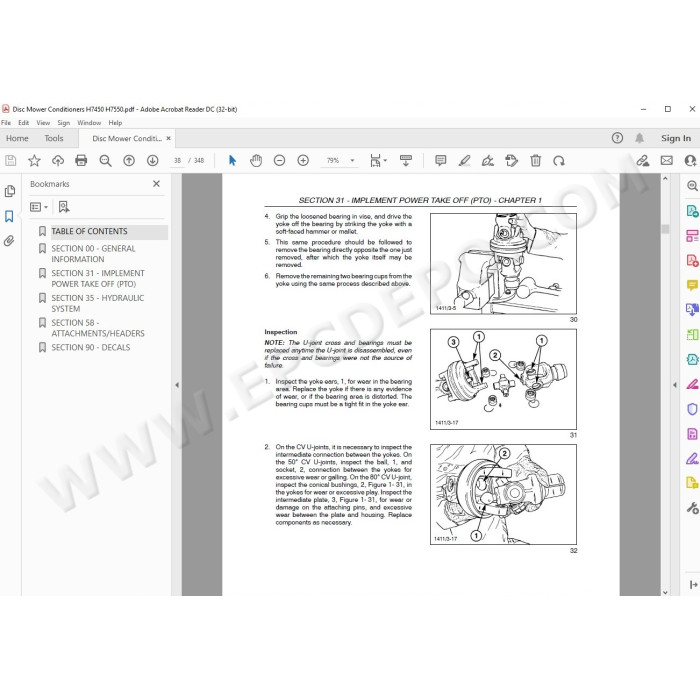
Task: Open the Help question mark icon
Action: (617, 138)
